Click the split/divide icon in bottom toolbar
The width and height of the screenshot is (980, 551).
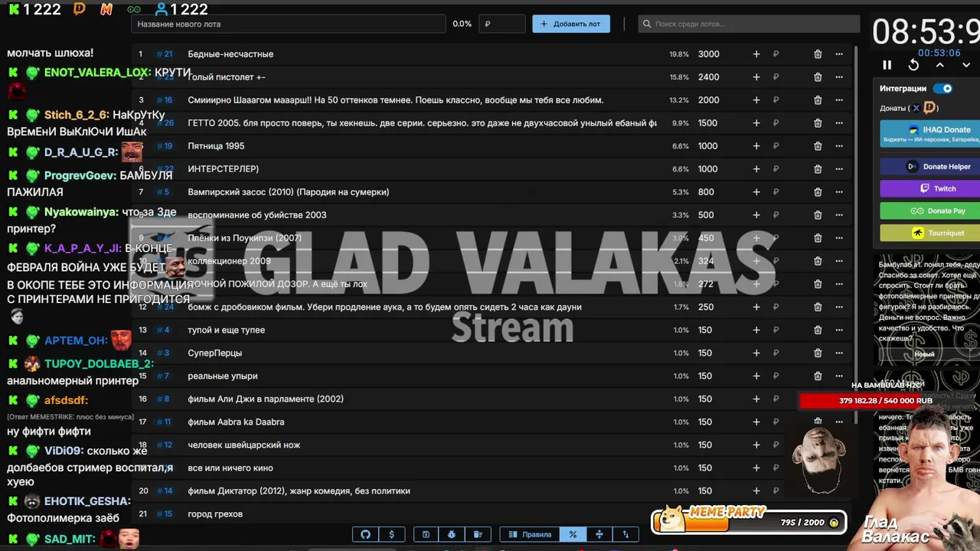click(599, 534)
